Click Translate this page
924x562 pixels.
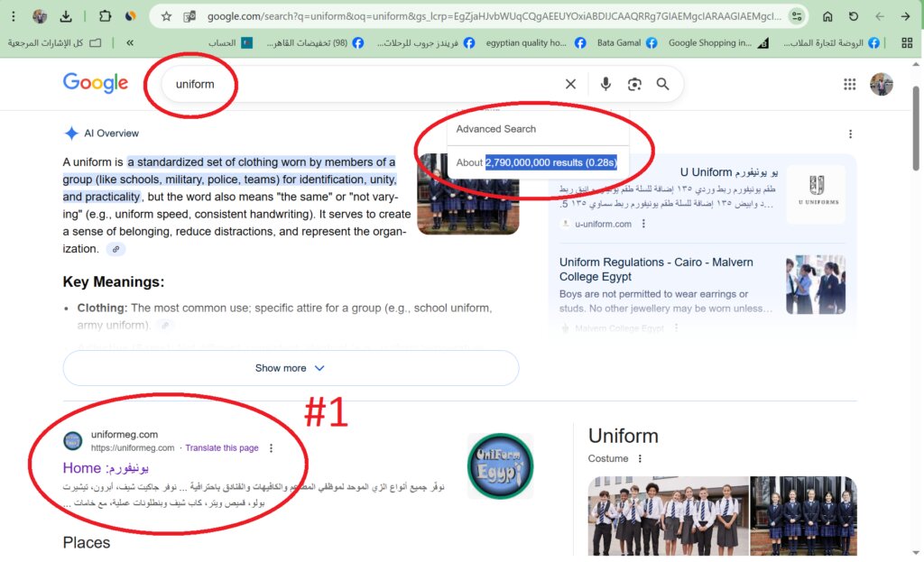pos(222,447)
